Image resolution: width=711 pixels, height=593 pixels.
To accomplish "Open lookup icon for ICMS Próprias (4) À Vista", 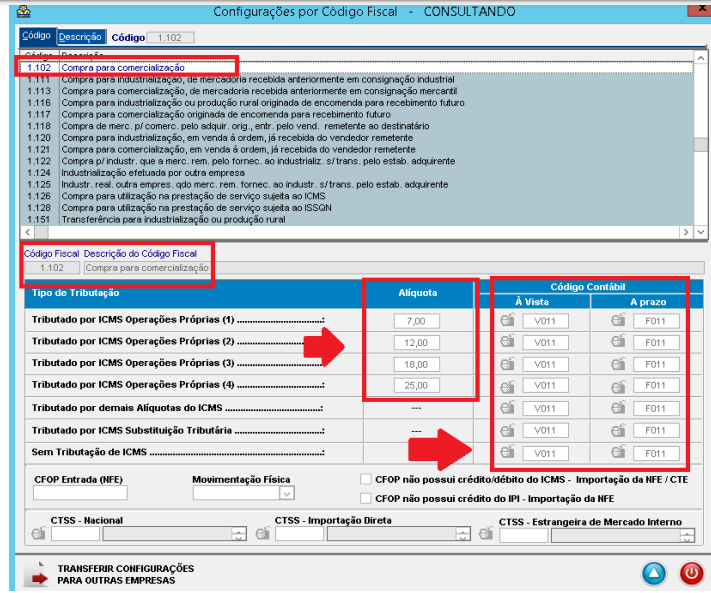I will pyautogui.click(x=507, y=386).
